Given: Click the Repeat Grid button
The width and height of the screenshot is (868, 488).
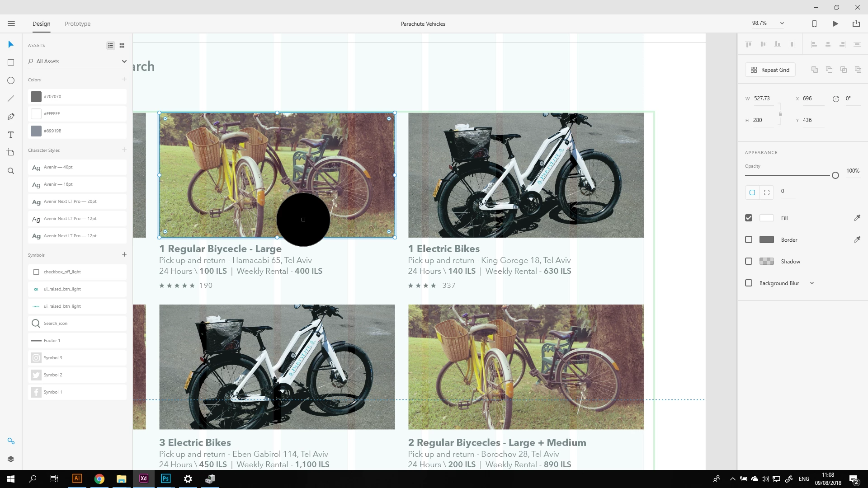Looking at the screenshot, I should pyautogui.click(x=770, y=70).
